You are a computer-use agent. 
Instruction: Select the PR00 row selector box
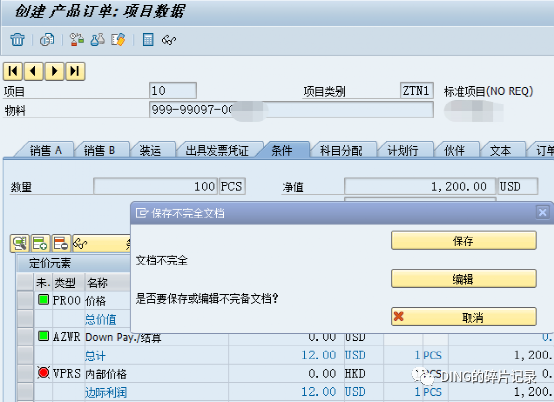pos(25,300)
